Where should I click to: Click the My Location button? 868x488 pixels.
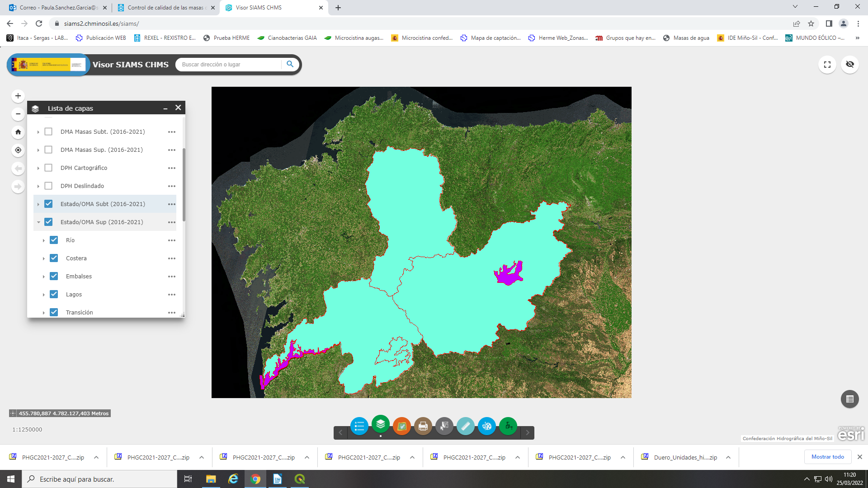tap(18, 150)
